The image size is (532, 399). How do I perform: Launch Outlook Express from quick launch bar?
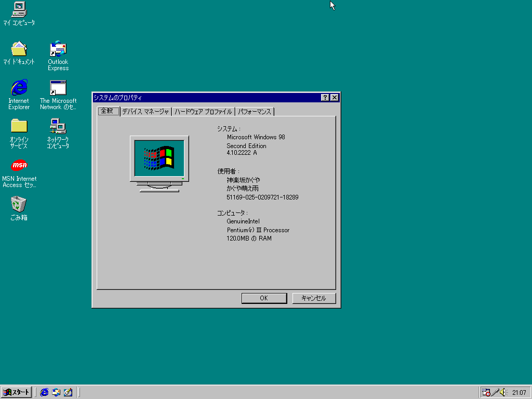(56, 392)
